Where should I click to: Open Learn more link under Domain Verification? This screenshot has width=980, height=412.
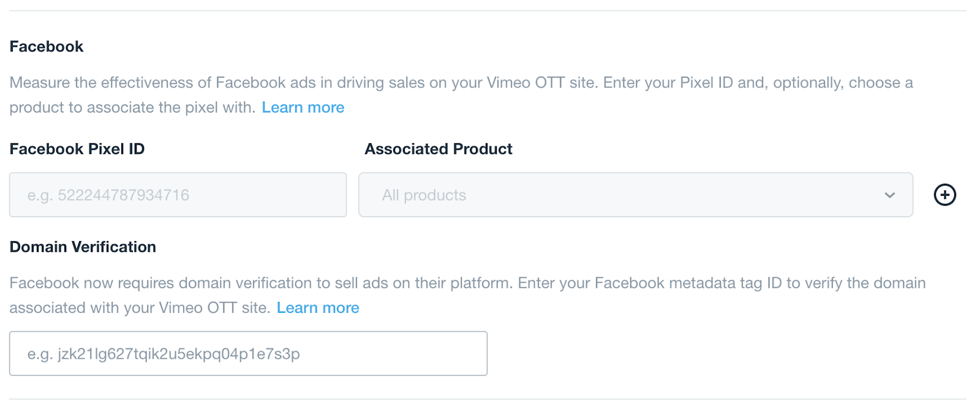tap(317, 307)
